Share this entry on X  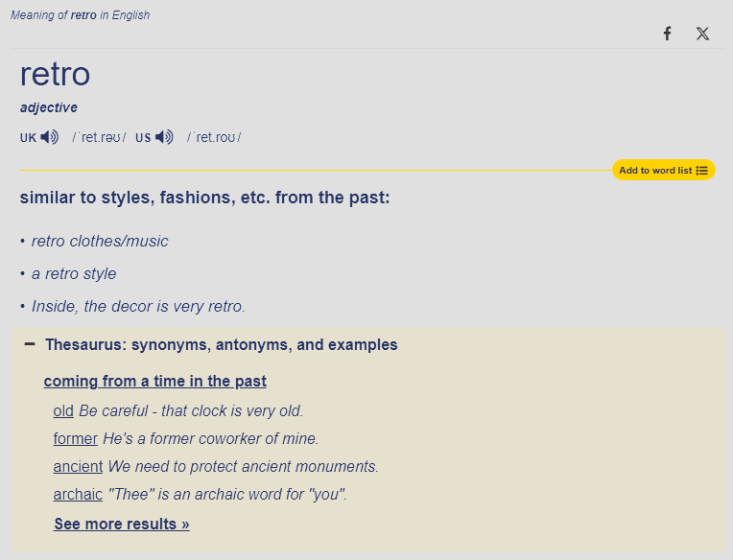coord(702,34)
